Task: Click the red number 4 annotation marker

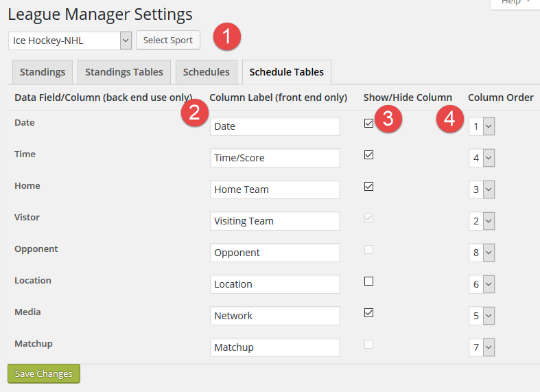Action: [x=449, y=119]
